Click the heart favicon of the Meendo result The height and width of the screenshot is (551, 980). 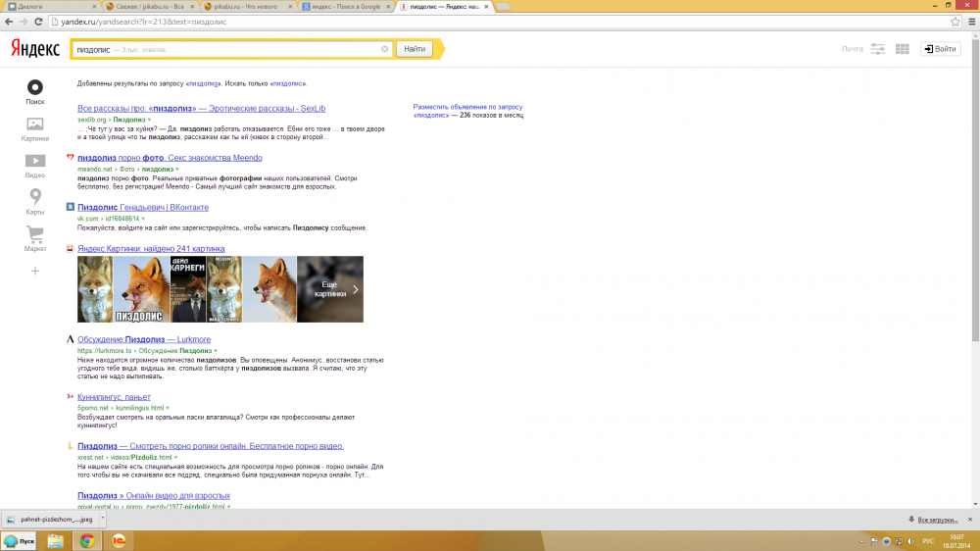click(x=70, y=158)
